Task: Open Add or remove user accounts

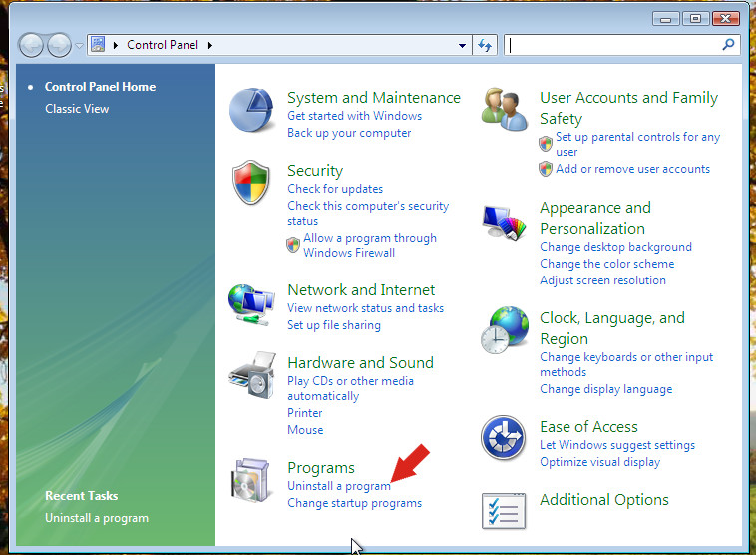Action: (x=632, y=169)
